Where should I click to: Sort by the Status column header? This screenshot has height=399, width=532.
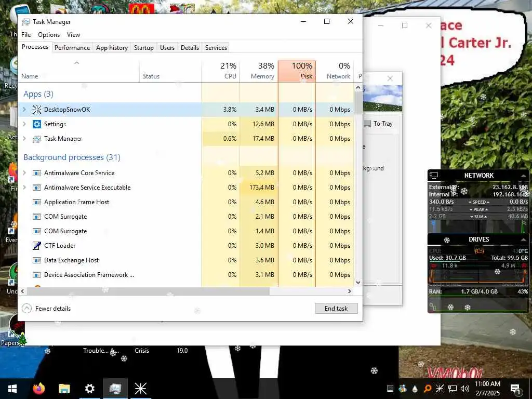[x=170, y=71]
